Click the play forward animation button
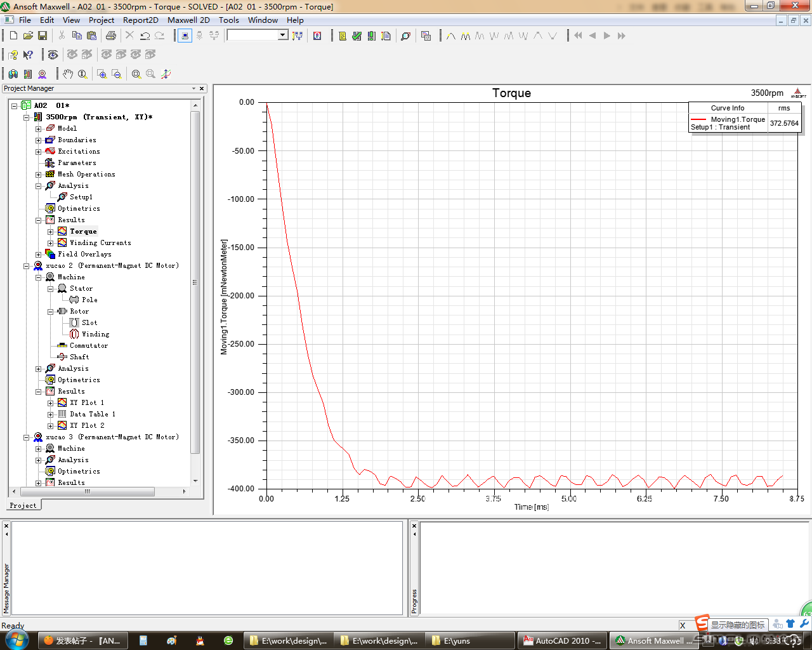The width and height of the screenshot is (812, 650). click(607, 36)
